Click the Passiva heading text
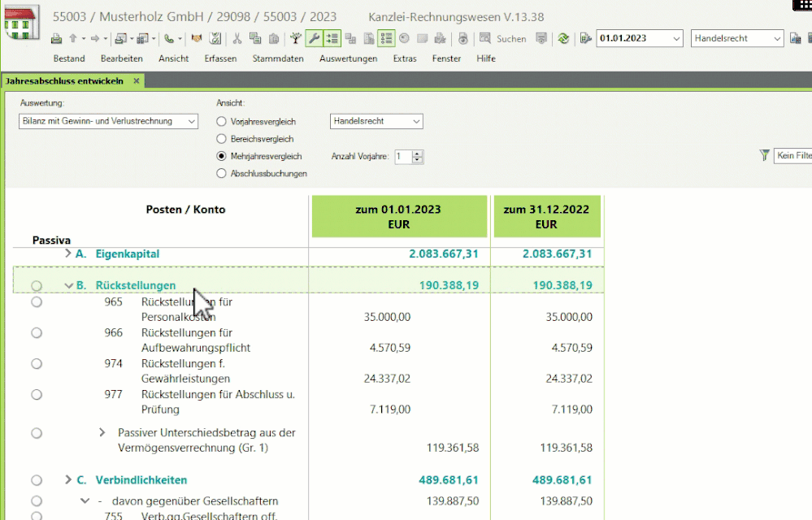Viewport: 812px width, 520px height. [51, 240]
